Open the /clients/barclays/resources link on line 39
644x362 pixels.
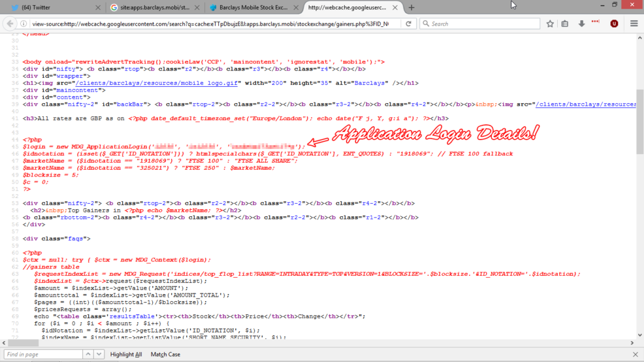tap(586, 104)
